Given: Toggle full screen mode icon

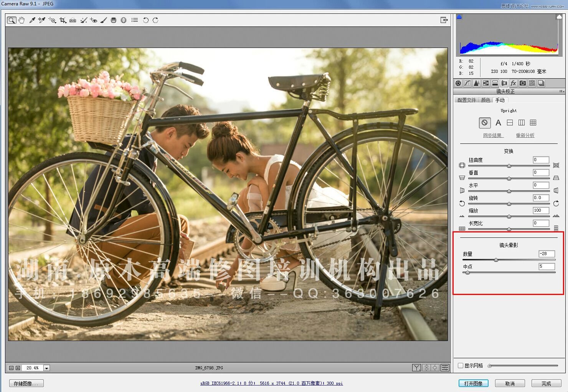Looking at the screenshot, I should click(x=444, y=20).
